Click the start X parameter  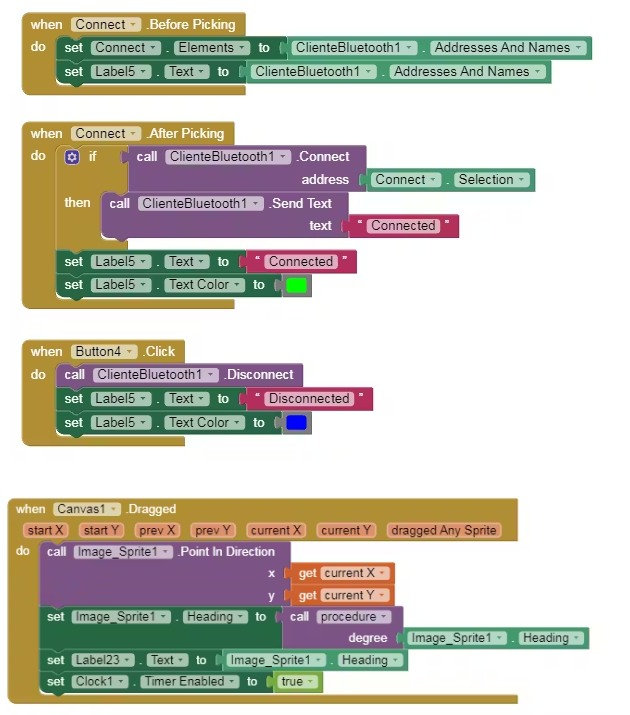(46, 530)
